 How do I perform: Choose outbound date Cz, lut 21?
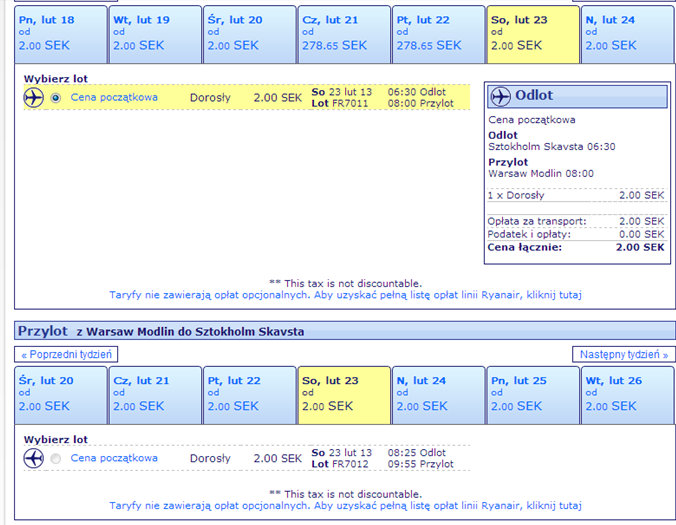coord(344,34)
